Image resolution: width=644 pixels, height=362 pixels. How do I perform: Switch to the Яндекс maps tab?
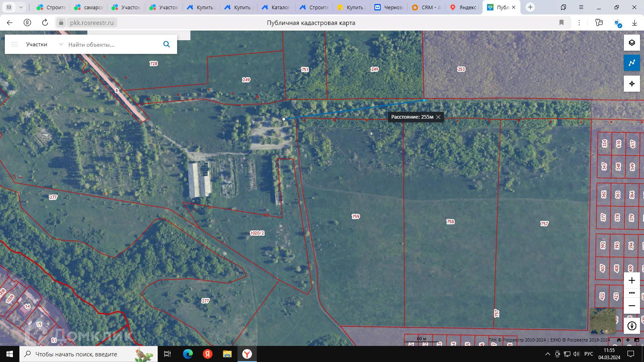(464, 7)
